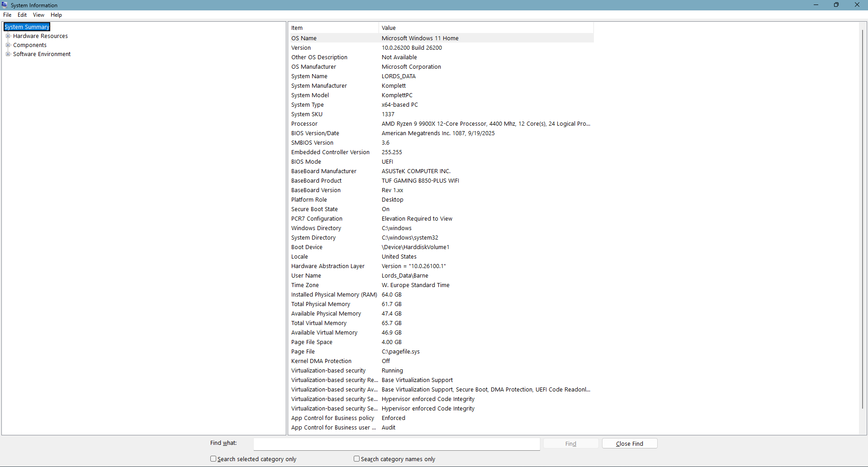Select the System Type row

tap(442, 105)
